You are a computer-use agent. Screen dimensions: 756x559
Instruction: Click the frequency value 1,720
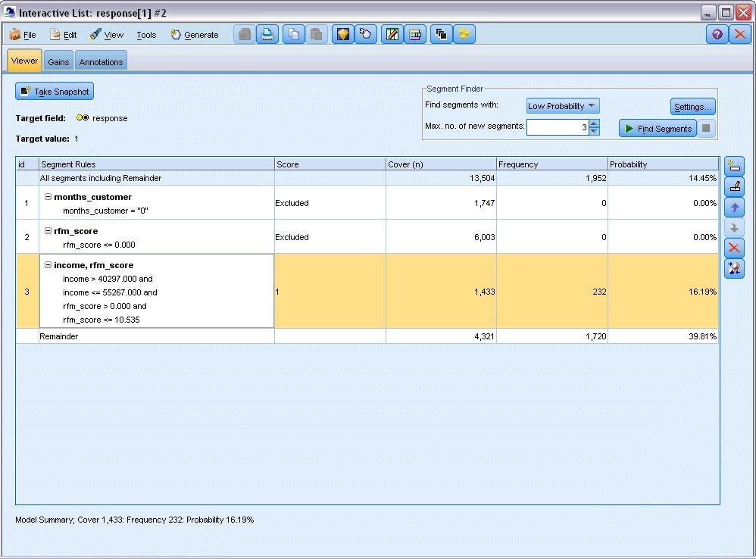596,336
